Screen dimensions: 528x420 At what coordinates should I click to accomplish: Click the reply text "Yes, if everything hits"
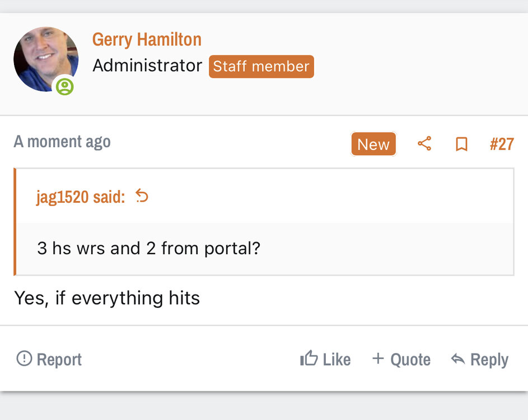pos(107,298)
